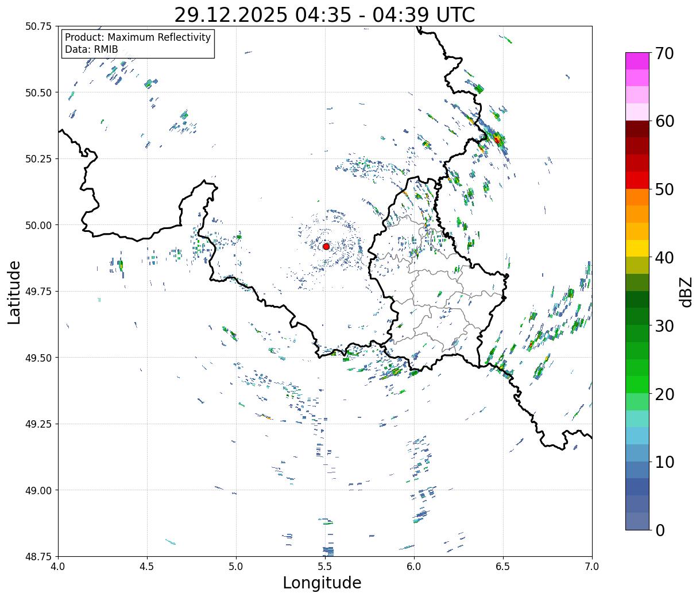Click the Longitude axis label

point(322,583)
